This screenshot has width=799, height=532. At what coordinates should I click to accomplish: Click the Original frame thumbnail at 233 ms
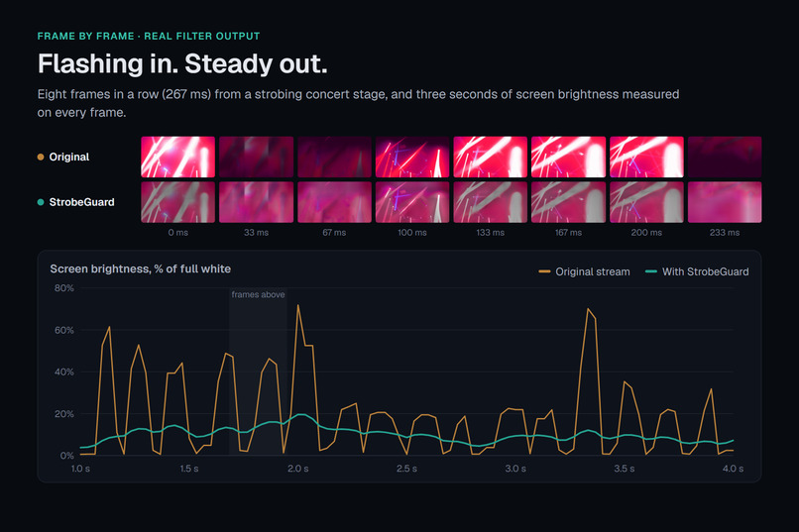(725, 157)
